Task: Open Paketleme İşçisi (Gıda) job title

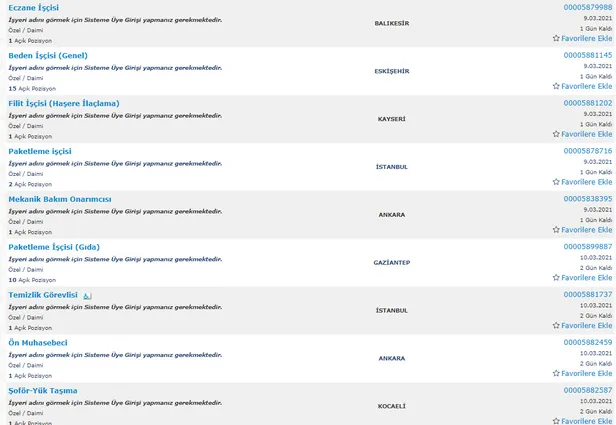Action: click(54, 247)
